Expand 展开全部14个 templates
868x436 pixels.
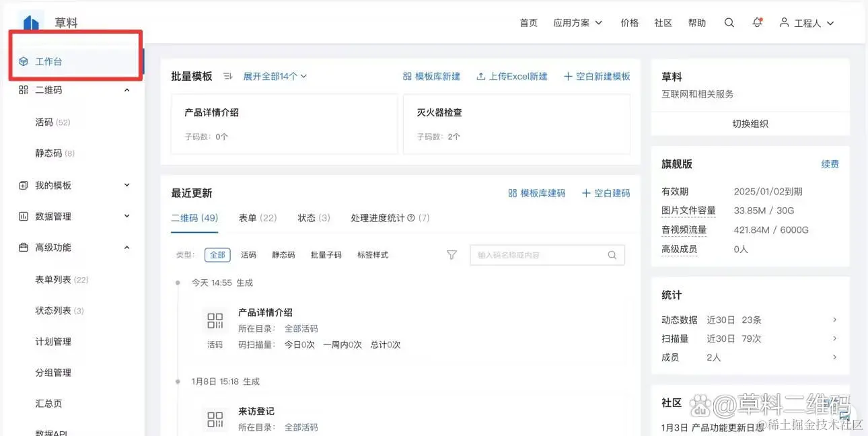[275, 76]
